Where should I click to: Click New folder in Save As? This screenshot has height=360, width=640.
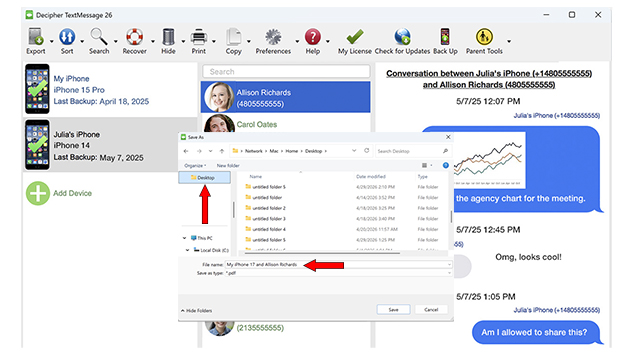point(228,166)
